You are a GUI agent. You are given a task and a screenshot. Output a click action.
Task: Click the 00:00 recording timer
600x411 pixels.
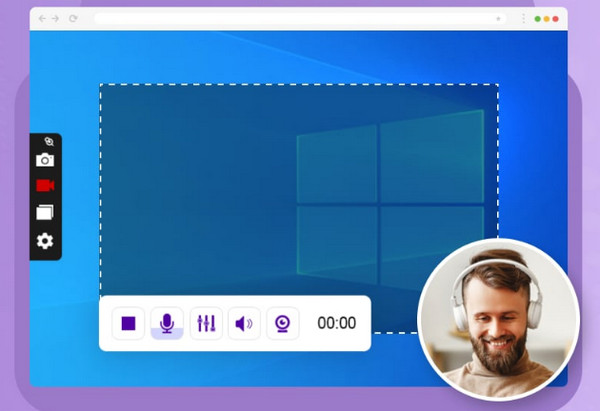click(337, 323)
